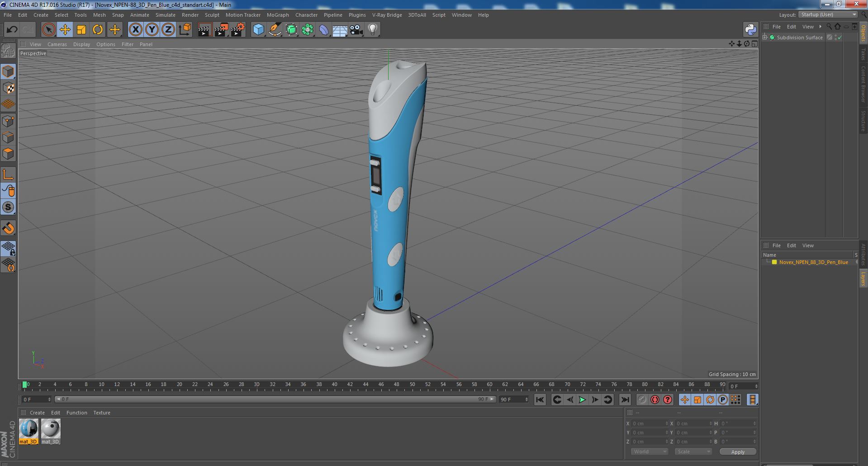Toggle the Z axis lock
868x466 pixels.
[x=168, y=30]
